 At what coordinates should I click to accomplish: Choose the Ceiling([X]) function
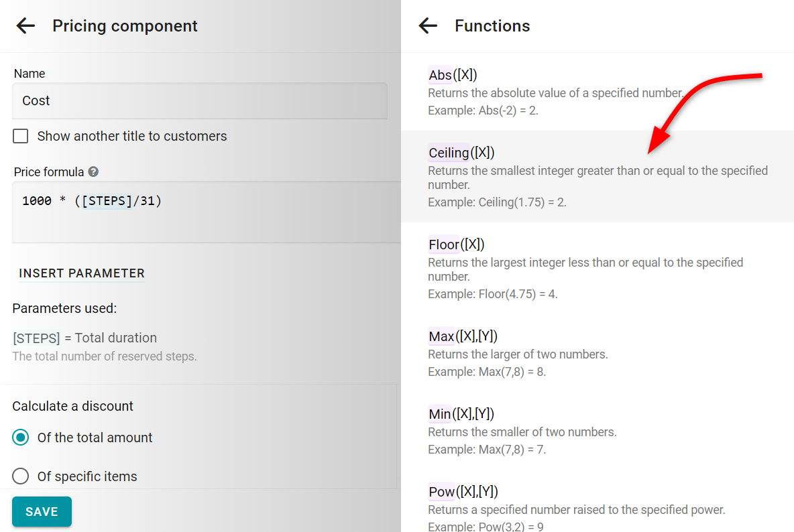[461, 153]
